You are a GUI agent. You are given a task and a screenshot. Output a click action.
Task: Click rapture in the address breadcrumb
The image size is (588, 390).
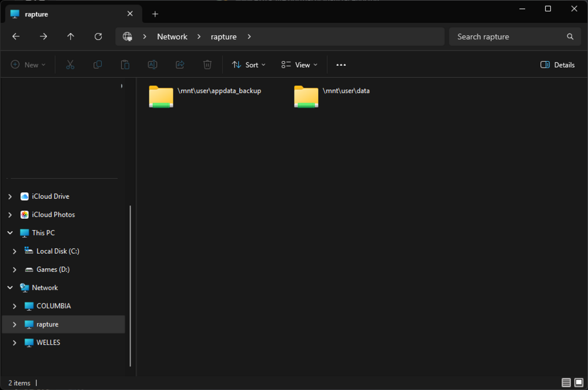(223, 36)
